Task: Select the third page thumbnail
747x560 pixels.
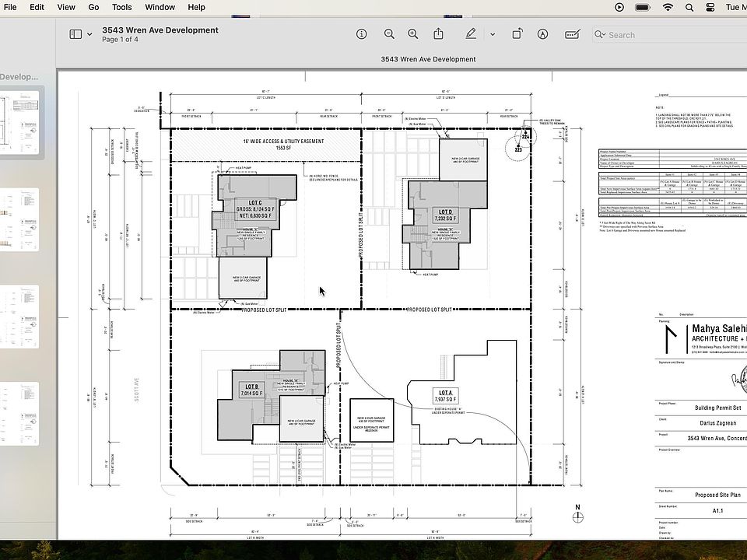Action: point(20,317)
